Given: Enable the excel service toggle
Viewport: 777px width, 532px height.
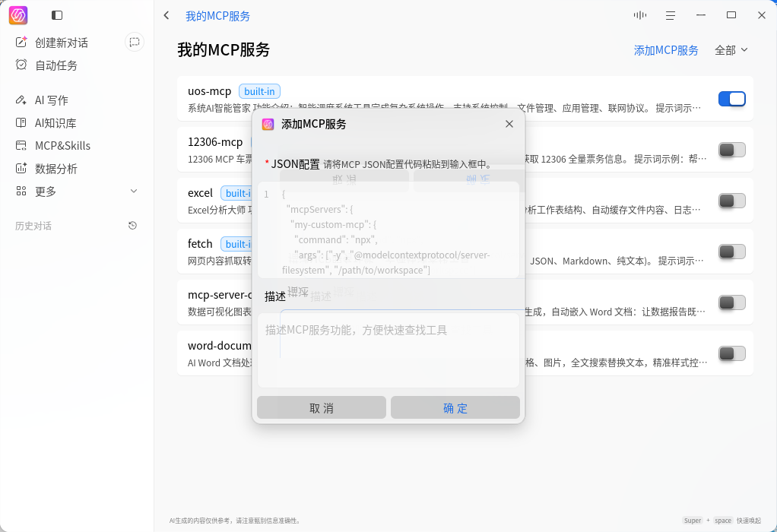Looking at the screenshot, I should coord(732,201).
